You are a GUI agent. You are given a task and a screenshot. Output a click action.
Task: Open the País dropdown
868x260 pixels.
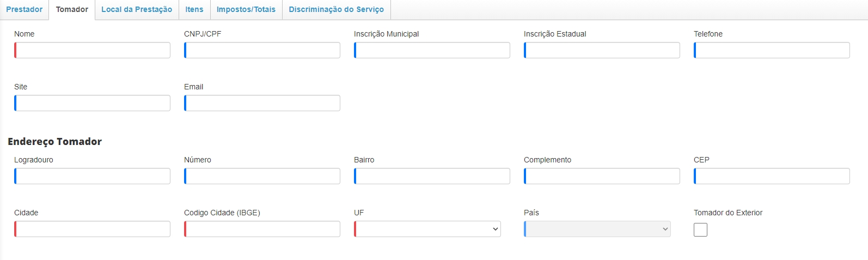[x=597, y=229]
